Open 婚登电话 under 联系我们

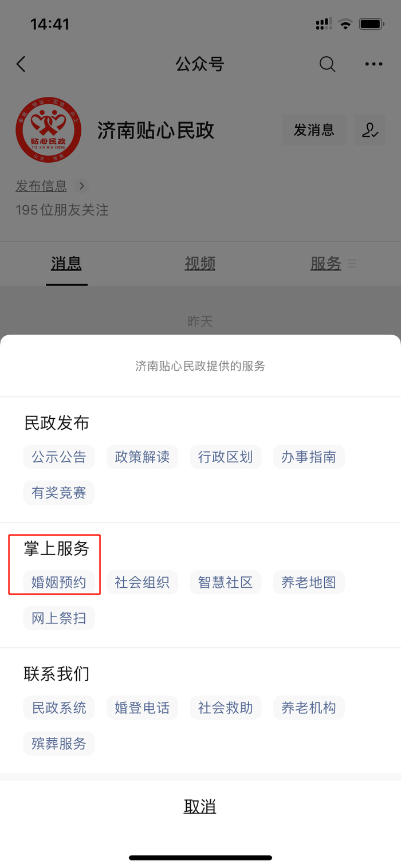[142, 708]
